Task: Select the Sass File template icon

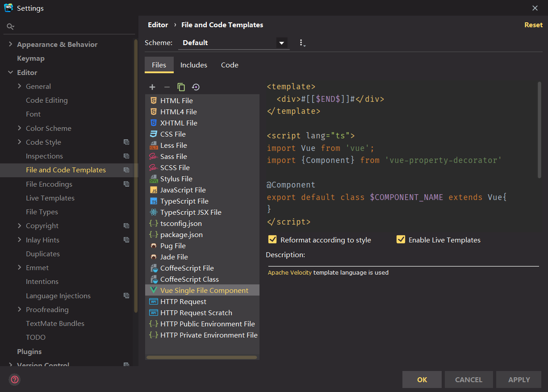Action: (154, 156)
